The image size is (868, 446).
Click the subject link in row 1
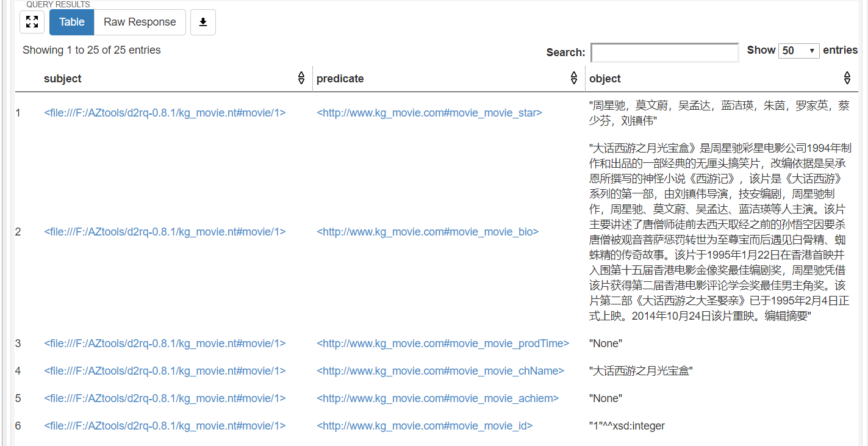[163, 113]
